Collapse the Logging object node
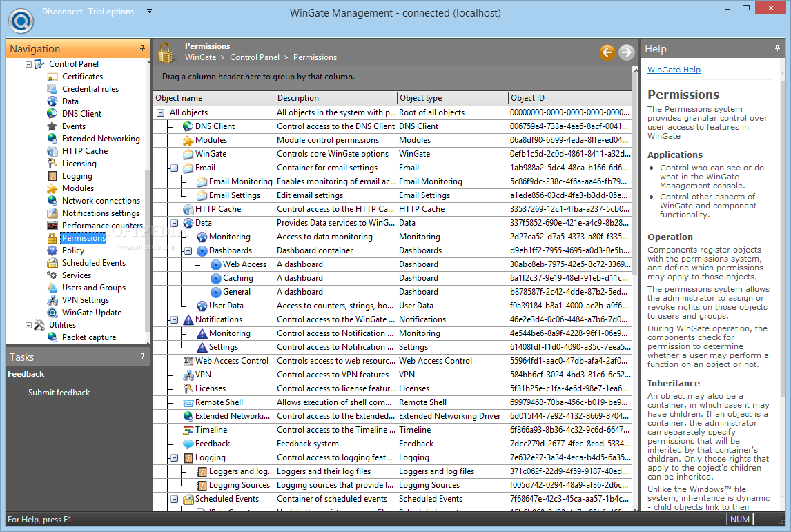 174,458
